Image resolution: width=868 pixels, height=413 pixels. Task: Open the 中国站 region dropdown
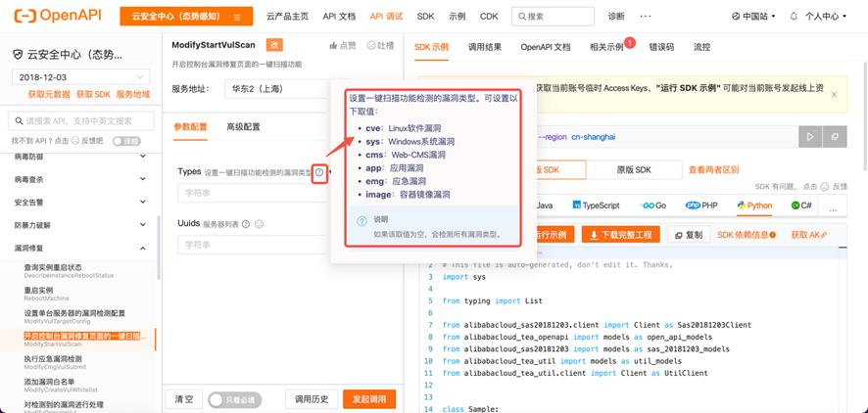753,16
